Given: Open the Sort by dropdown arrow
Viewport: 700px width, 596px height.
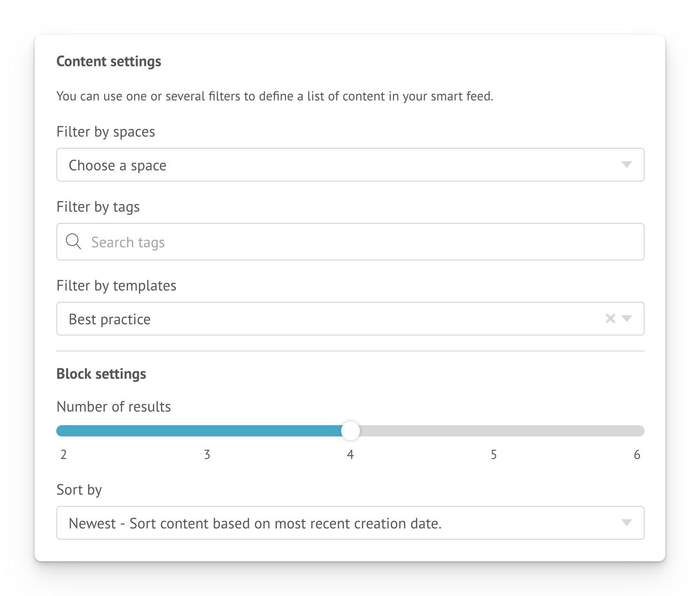Looking at the screenshot, I should click(x=627, y=523).
